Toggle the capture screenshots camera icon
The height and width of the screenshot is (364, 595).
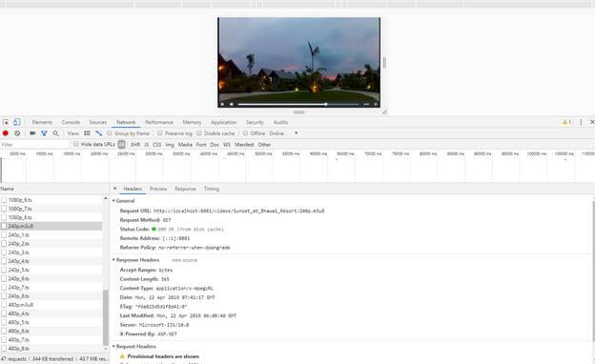tap(32, 133)
